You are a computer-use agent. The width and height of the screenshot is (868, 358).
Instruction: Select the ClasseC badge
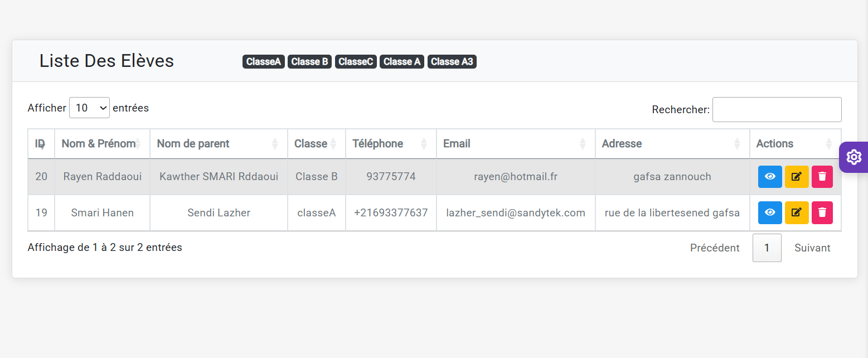point(356,62)
